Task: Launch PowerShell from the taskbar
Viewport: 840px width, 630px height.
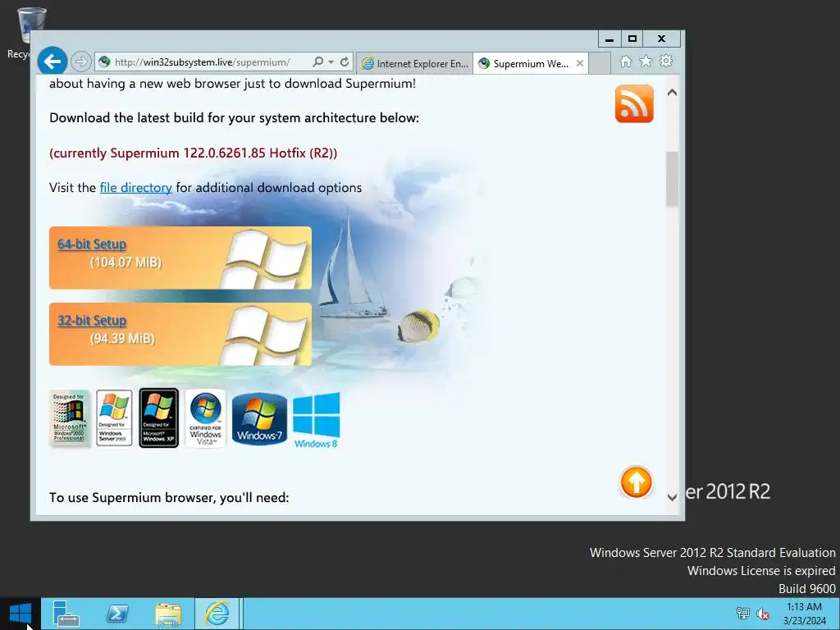Action: (x=116, y=614)
